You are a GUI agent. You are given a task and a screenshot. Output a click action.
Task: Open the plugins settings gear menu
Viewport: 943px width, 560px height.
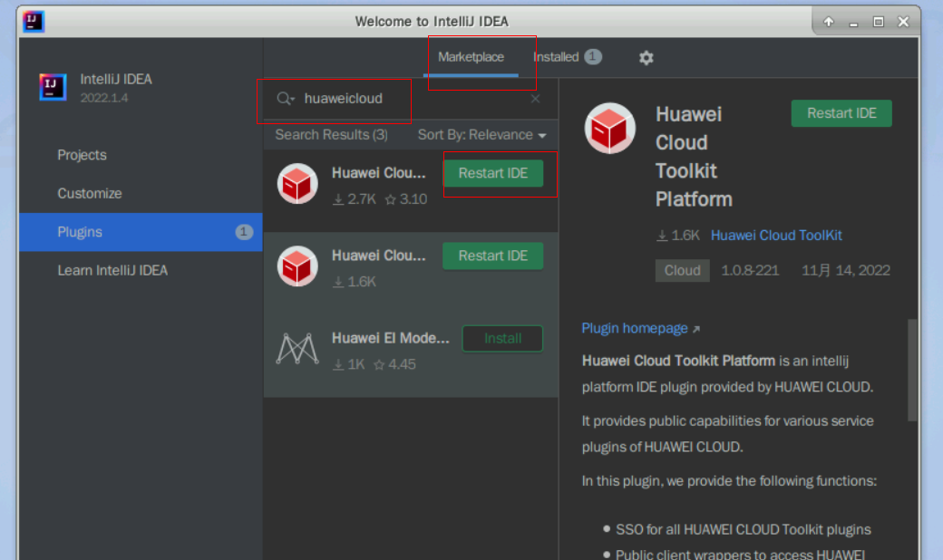pos(646,57)
